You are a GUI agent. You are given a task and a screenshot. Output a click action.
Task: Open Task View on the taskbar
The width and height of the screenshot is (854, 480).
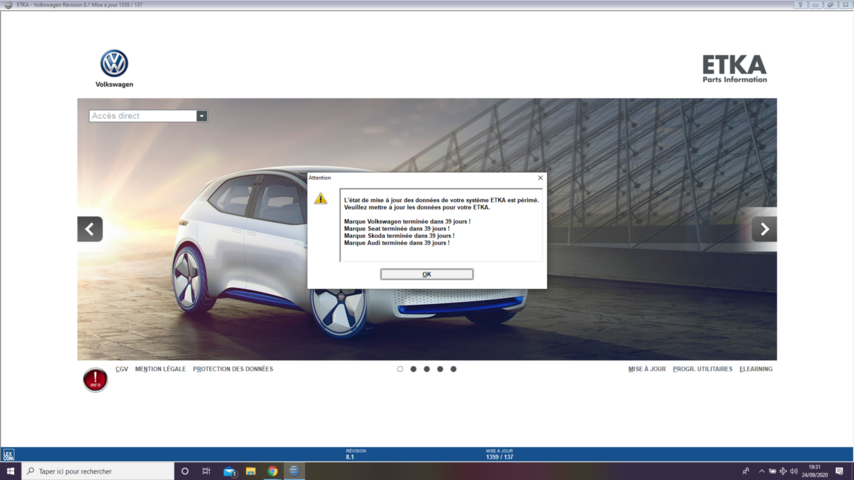pyautogui.click(x=206, y=471)
